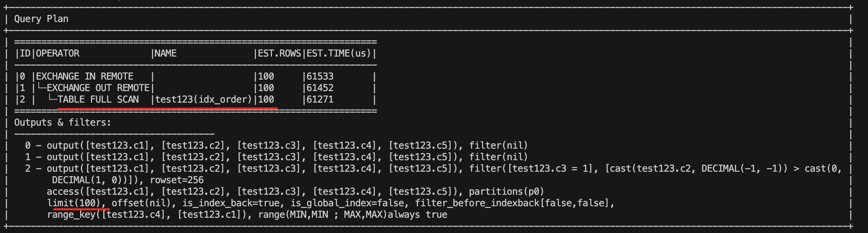
Task: Click the offset(nil) text
Action: tap(141, 203)
